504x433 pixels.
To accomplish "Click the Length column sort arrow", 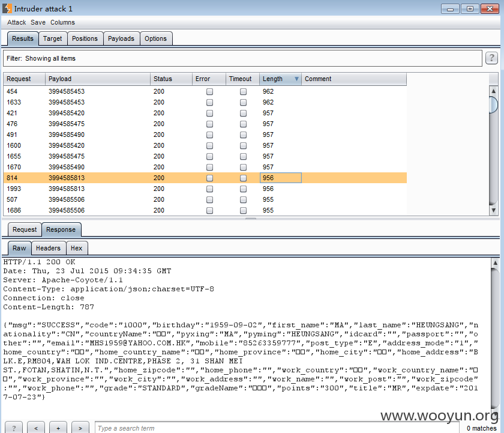I will click(x=296, y=79).
